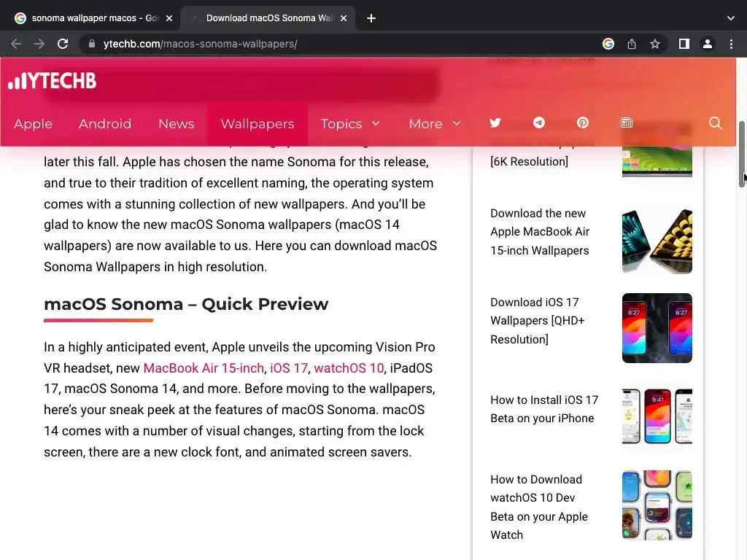
Task: Open YTECHB Pinterest icon link
Action: pyautogui.click(x=582, y=122)
